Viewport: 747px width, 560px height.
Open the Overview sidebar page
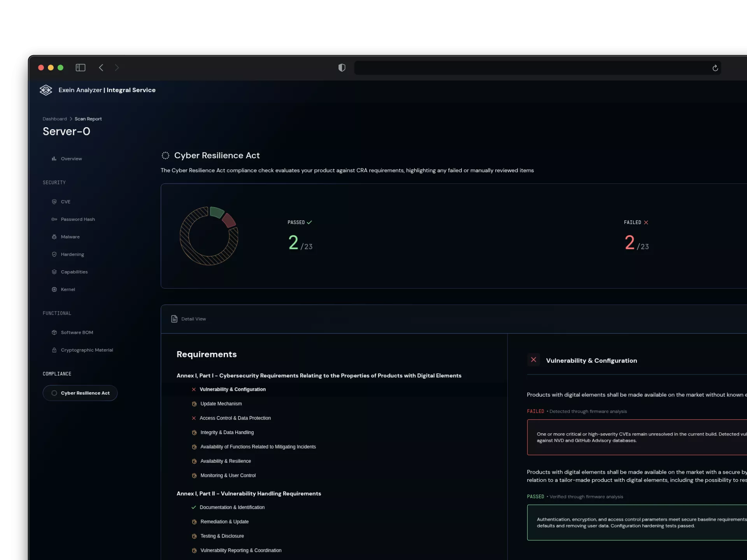(x=71, y=159)
